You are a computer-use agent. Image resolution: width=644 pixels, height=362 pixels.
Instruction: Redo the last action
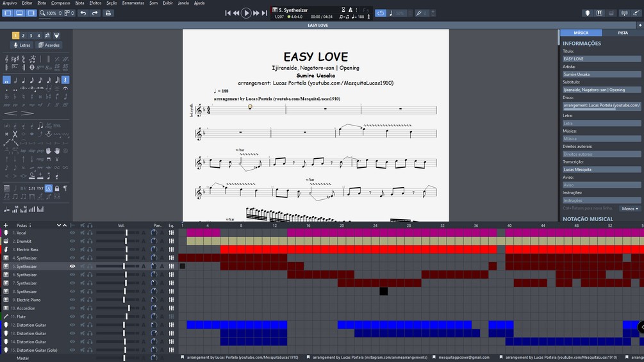(x=95, y=13)
